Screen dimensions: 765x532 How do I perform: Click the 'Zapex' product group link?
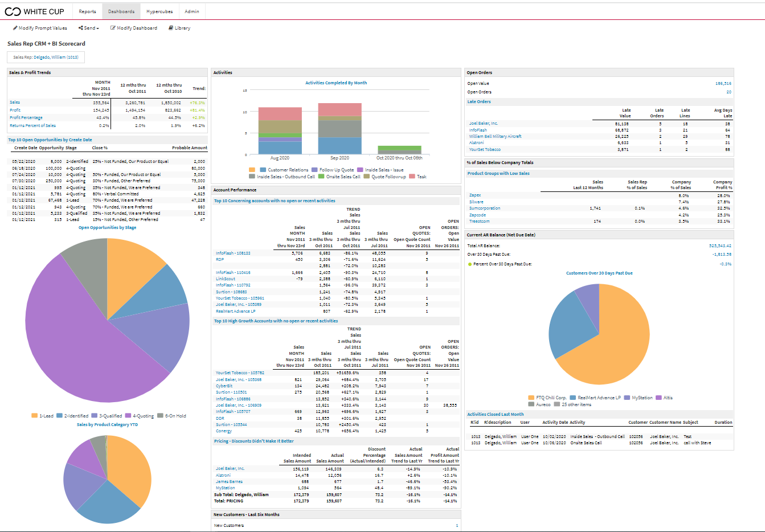pyautogui.click(x=476, y=194)
